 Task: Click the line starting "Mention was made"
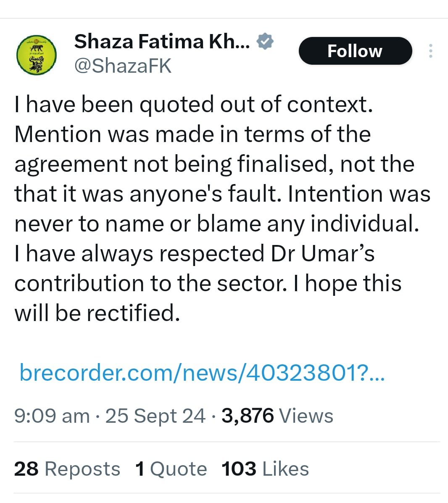coord(192,134)
